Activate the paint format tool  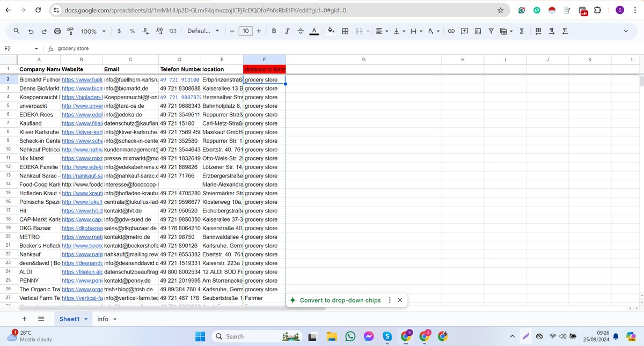click(x=70, y=32)
